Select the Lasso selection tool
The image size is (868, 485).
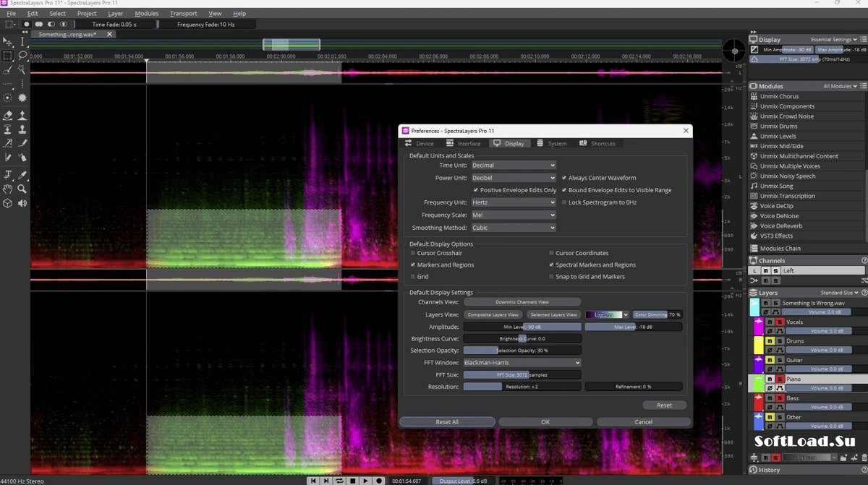click(x=22, y=55)
